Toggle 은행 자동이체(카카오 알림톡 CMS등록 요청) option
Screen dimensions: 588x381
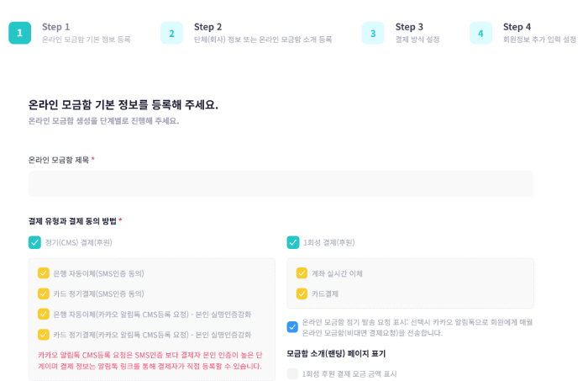pyautogui.click(x=44, y=314)
